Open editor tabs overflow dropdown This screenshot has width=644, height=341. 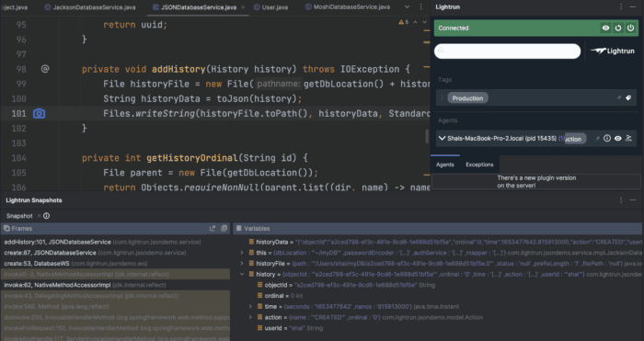(x=407, y=7)
